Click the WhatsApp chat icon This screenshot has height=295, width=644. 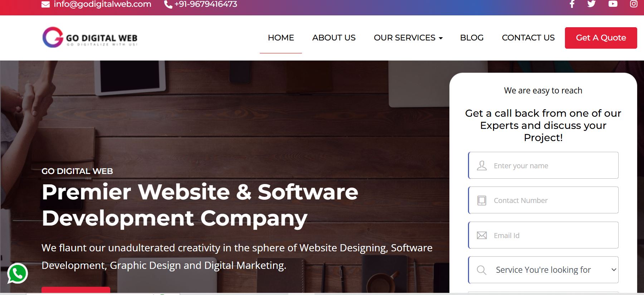(18, 274)
